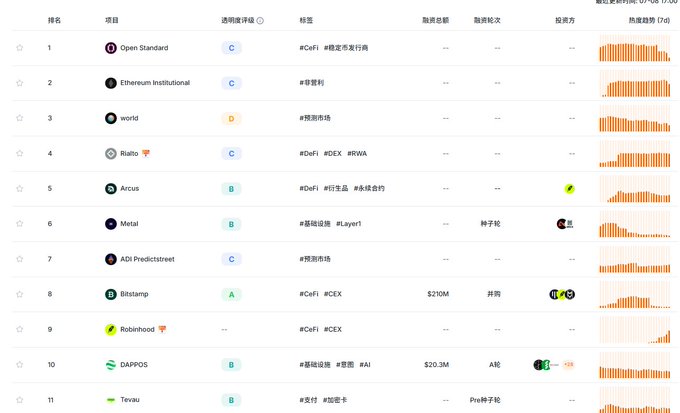Toggle the Bitstamp favorite star
This screenshot has height=413, width=680.
20,294
